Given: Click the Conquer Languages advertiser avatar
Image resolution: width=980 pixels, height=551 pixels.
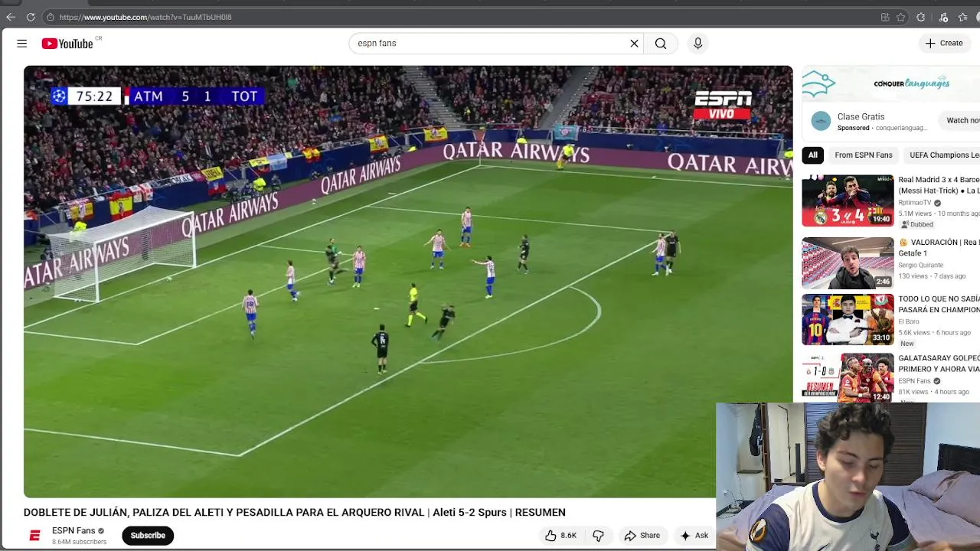Looking at the screenshot, I should click(821, 121).
